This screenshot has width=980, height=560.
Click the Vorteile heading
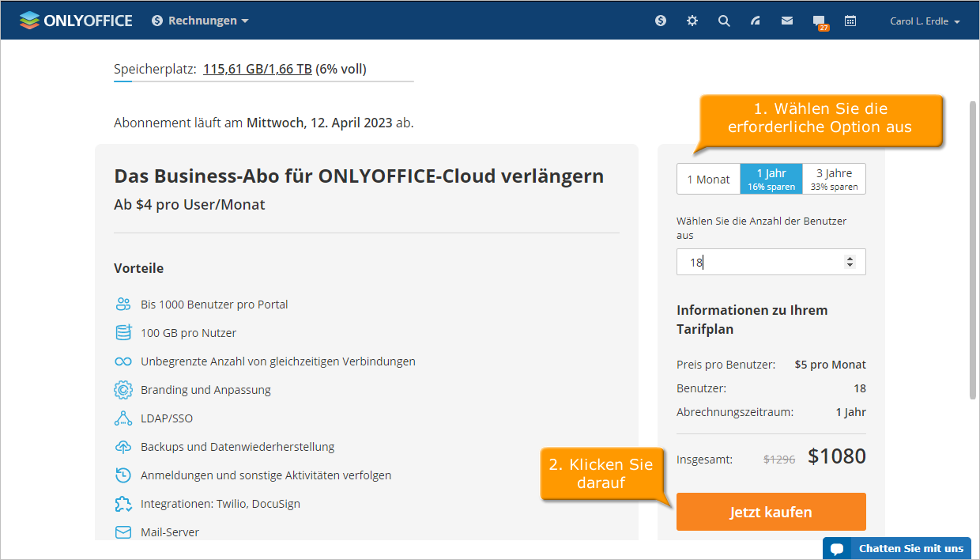139,268
